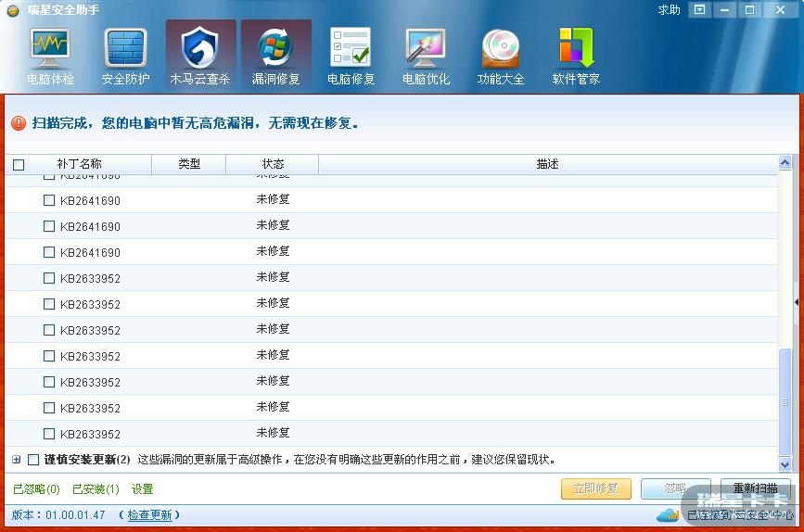Collapse the side panel arrow on right edge
Screen dimensions: 804x532
coord(797,302)
